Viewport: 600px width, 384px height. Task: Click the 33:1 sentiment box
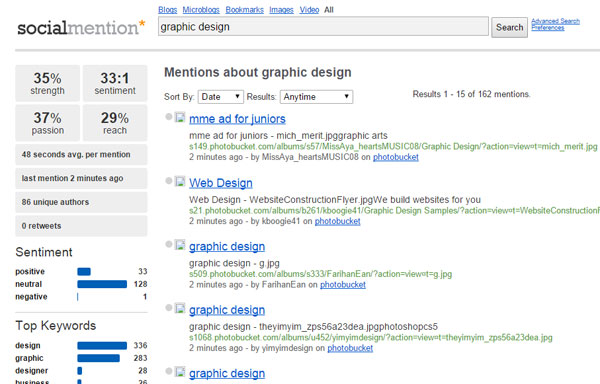tap(115, 83)
